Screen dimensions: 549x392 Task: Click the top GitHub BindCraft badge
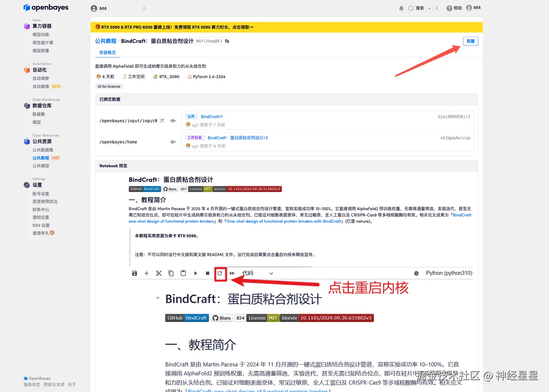145,189
